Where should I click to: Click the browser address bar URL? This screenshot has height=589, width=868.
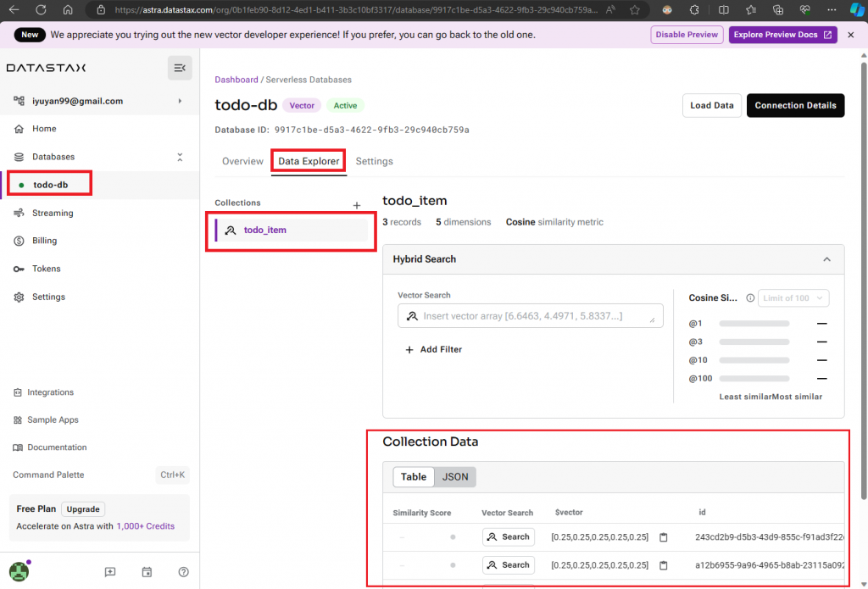(x=356, y=9)
